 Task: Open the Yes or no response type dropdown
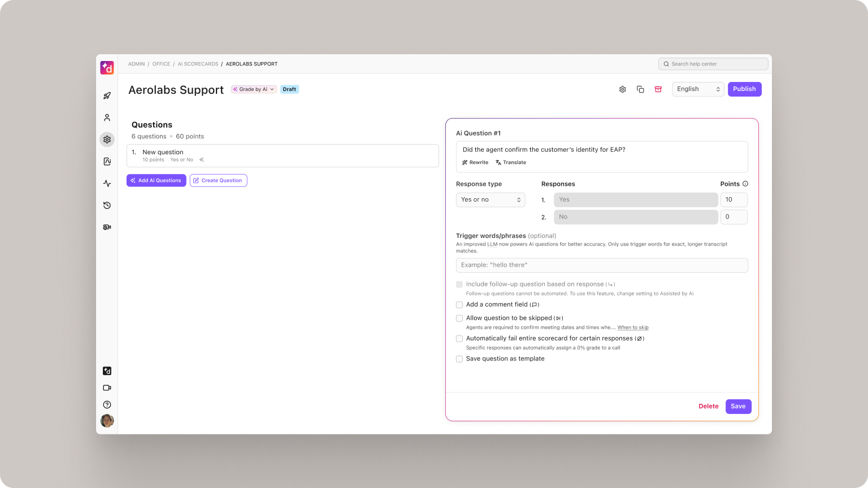tap(491, 200)
